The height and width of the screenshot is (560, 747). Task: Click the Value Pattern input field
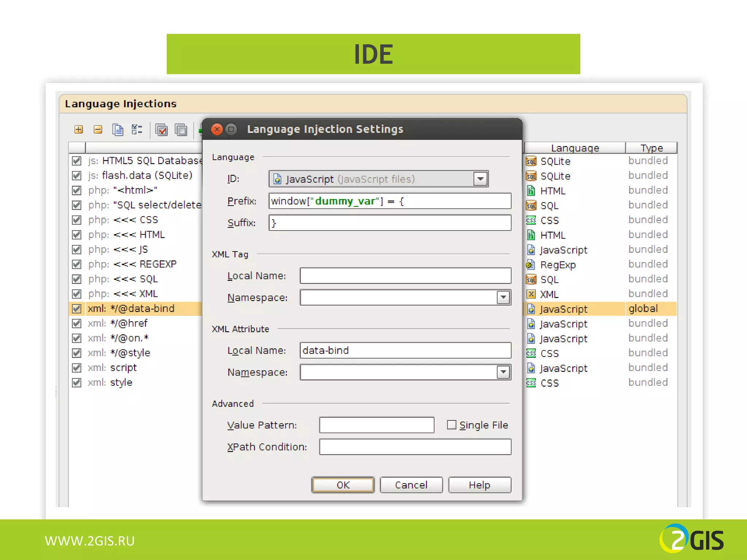coord(377,425)
